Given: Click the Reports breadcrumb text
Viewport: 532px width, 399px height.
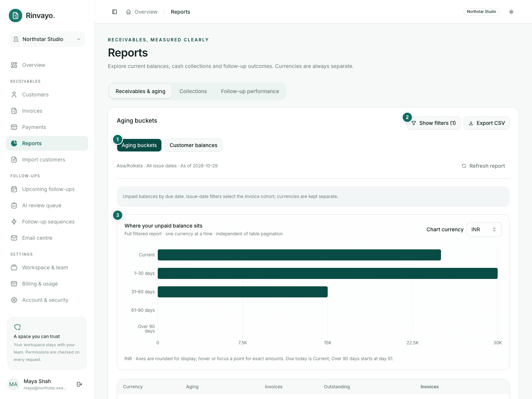Looking at the screenshot, I should click(180, 12).
